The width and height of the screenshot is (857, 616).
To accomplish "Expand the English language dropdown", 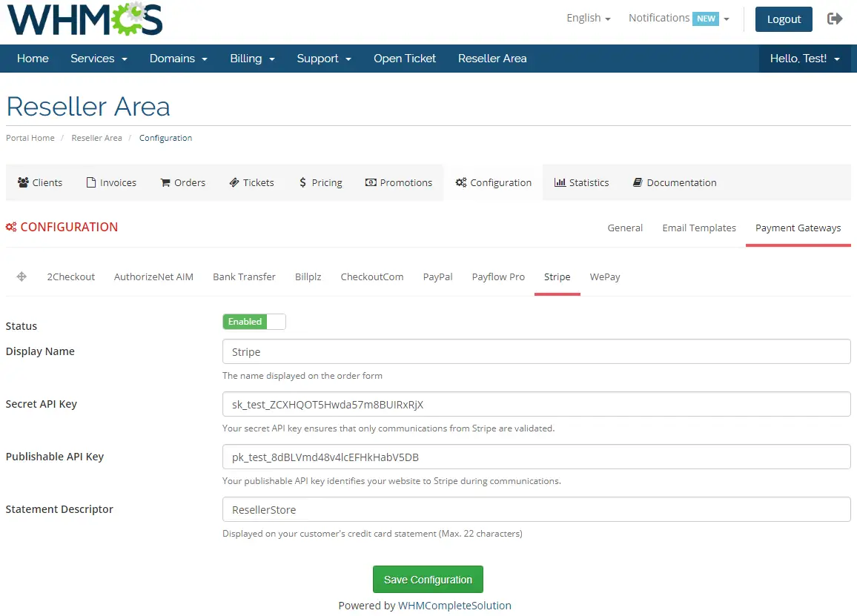I will pos(588,19).
